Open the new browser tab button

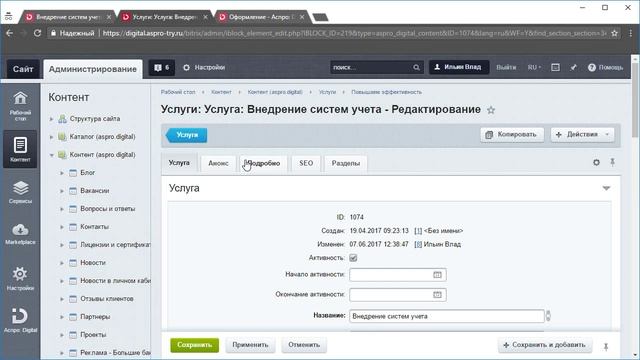click(320, 17)
